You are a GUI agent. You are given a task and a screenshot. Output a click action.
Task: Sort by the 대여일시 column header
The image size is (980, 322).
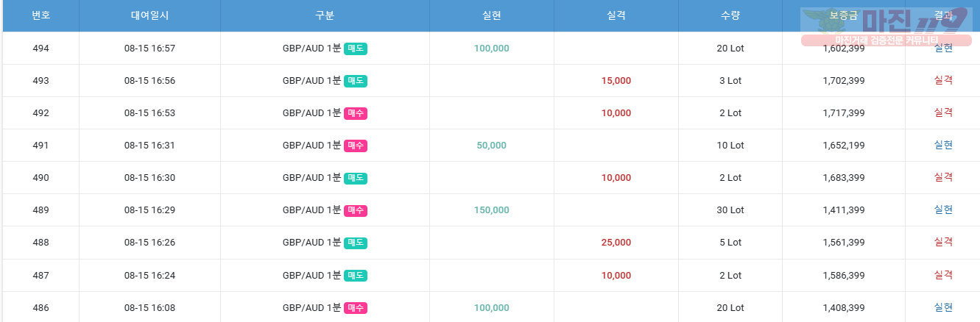(x=149, y=15)
